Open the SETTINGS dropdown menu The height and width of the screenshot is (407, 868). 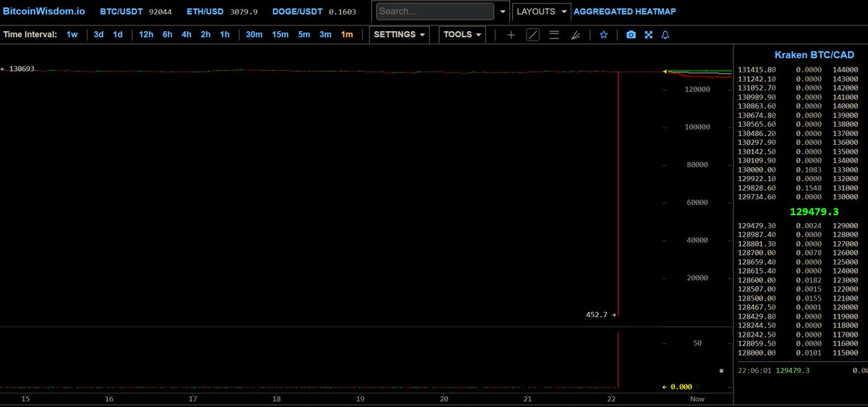pos(399,35)
